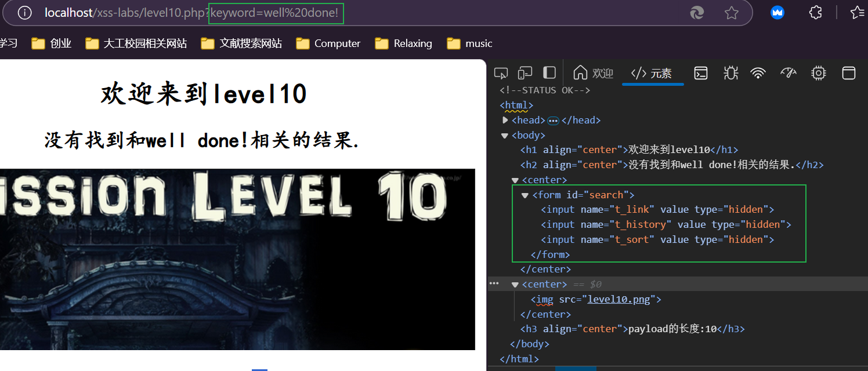Open the Edge read aloud/immersive icon in address bar

point(697,13)
